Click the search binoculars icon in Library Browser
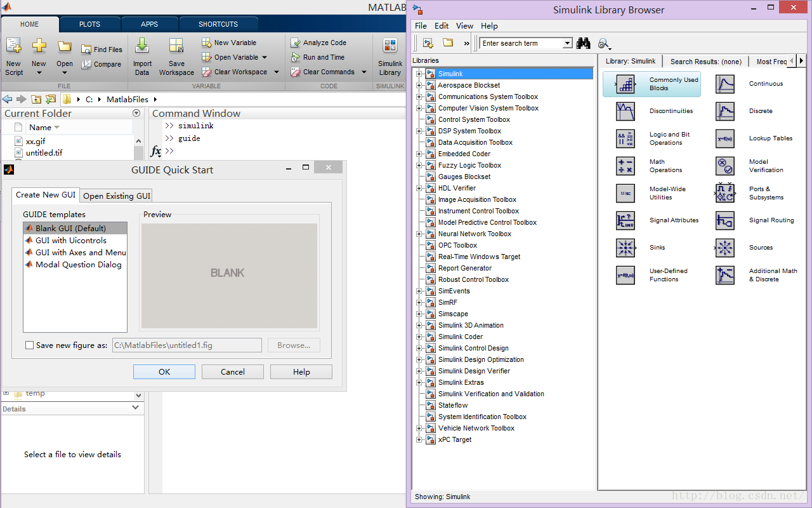This screenshot has width=812, height=508. pos(583,43)
